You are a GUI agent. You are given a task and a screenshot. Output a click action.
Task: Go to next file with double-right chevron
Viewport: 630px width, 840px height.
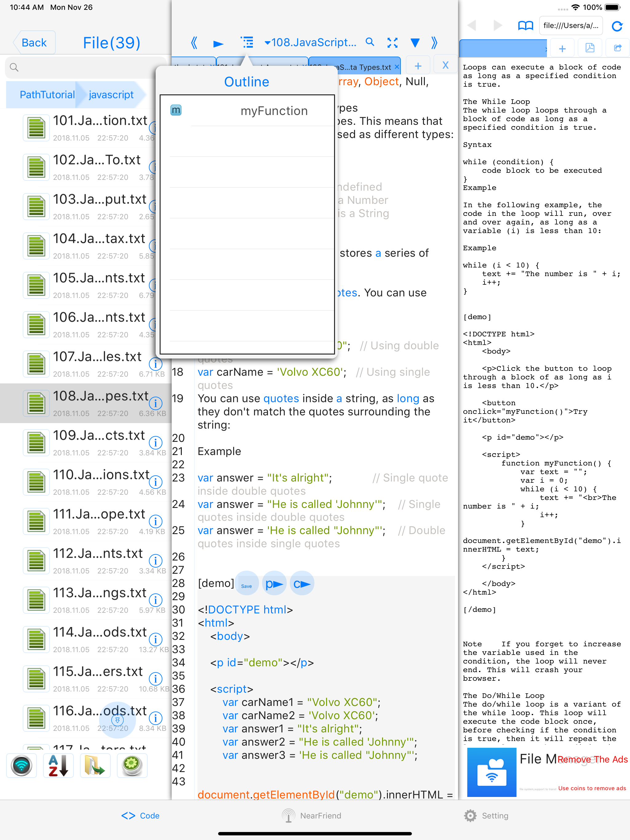(x=434, y=42)
